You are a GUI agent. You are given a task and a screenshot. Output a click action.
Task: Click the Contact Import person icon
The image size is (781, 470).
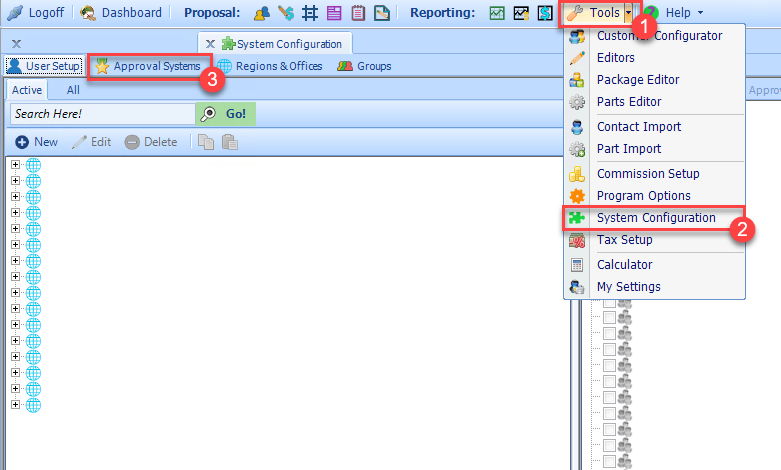577,127
